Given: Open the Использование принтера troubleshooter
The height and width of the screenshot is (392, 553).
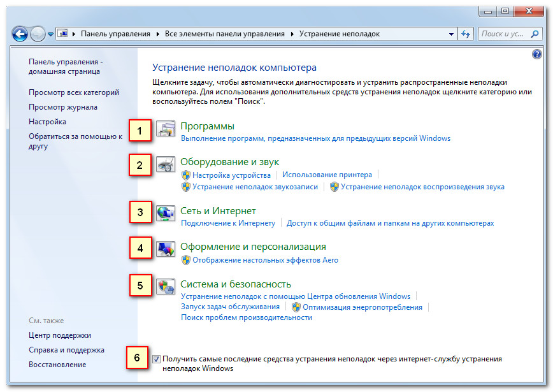Looking at the screenshot, I should [x=327, y=175].
